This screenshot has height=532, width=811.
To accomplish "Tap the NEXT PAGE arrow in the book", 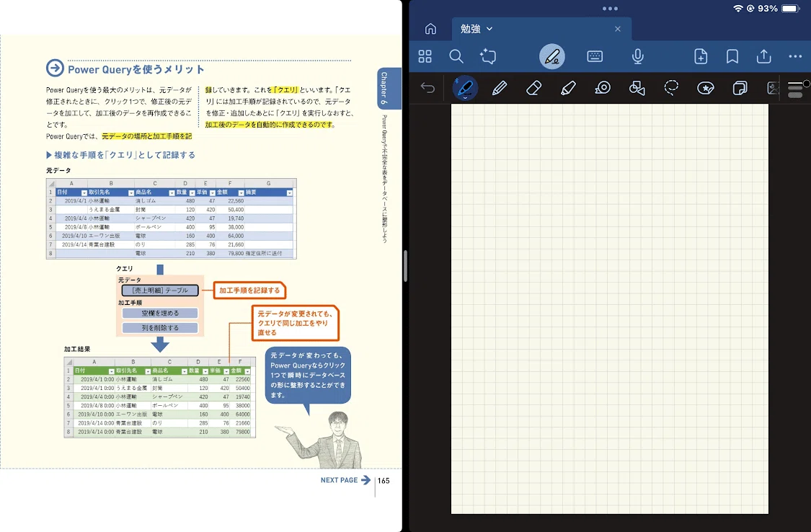I will click(365, 480).
